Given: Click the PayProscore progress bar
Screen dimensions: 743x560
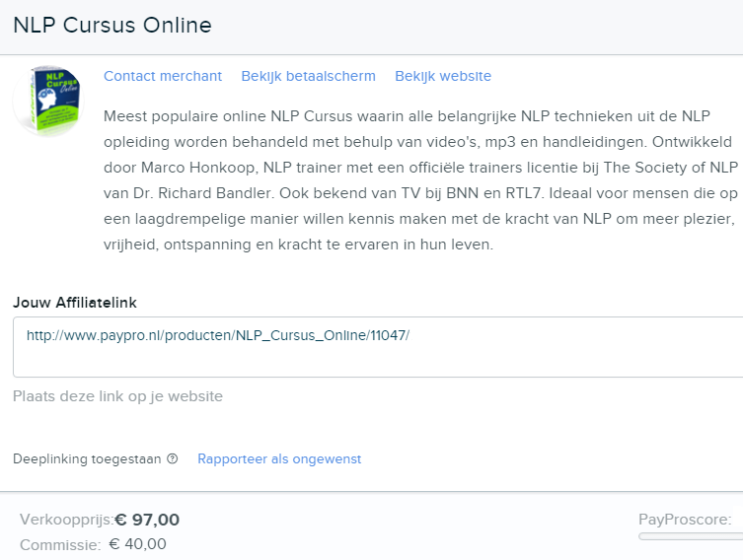Looking at the screenshot, I should [691, 536].
